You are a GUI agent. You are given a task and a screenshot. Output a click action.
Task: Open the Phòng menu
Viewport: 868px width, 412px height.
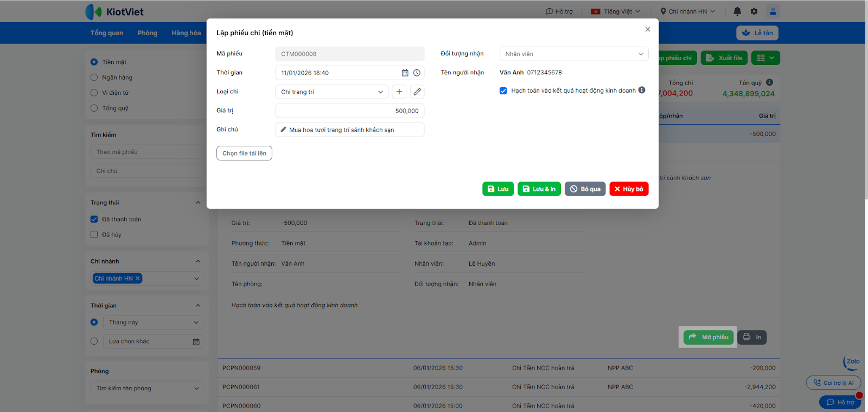(148, 33)
